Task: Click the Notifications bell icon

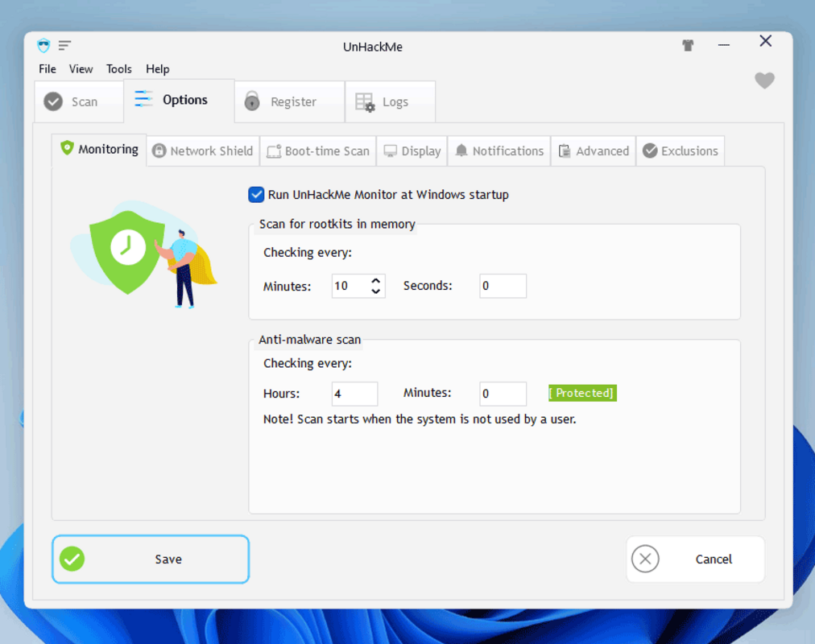Action: (x=461, y=151)
